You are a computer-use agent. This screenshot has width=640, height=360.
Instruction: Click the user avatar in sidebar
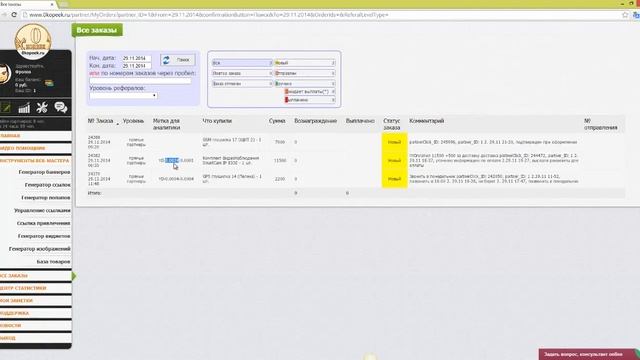[x=4, y=74]
